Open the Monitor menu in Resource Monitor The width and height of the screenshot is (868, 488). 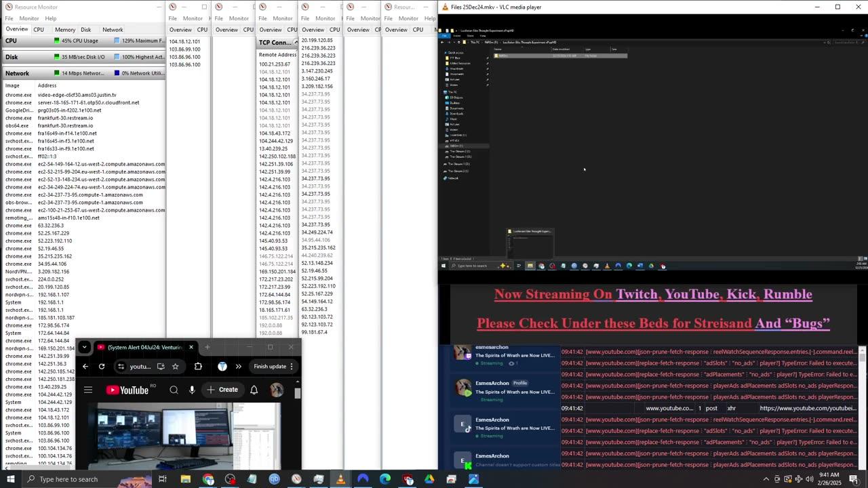pos(28,18)
